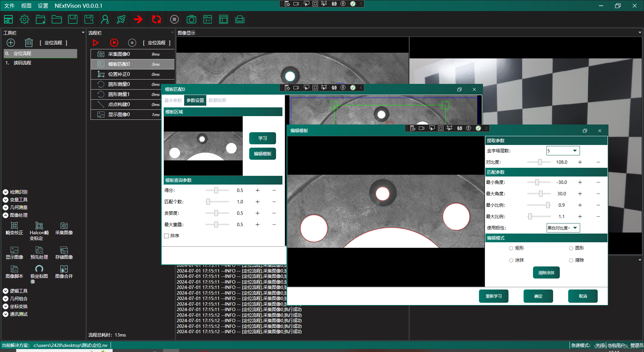Click the save disk toolbar icon
Screen dimensions: 644x352
pos(73,19)
